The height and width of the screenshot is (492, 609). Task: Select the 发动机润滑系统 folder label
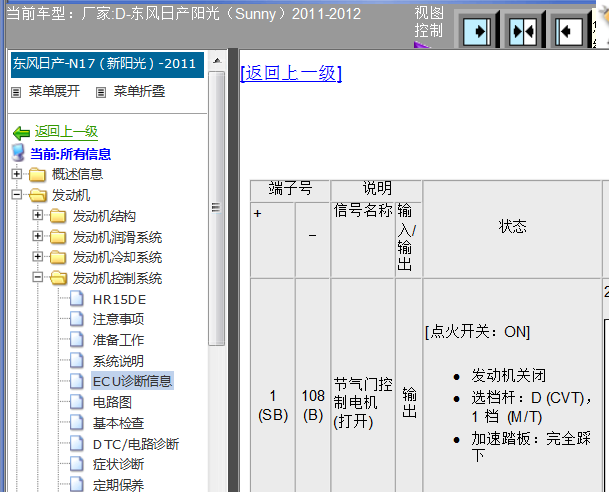[117, 237]
